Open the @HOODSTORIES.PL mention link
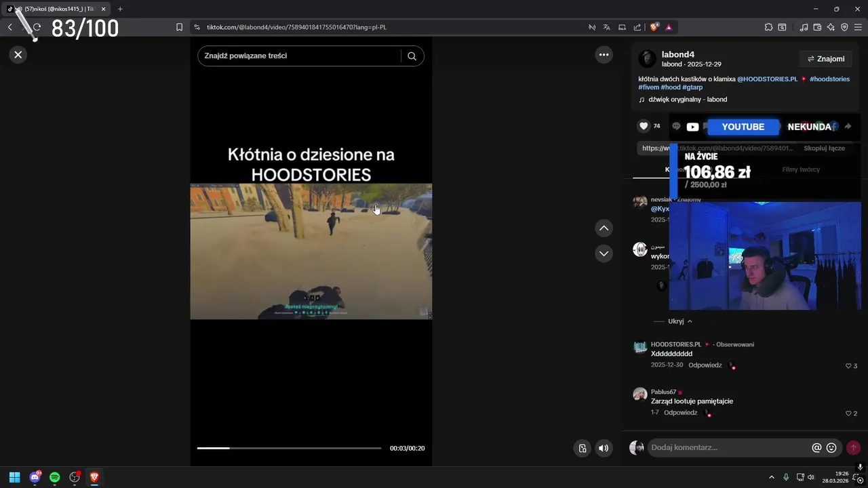Viewport: 868px width, 488px height. (x=767, y=79)
